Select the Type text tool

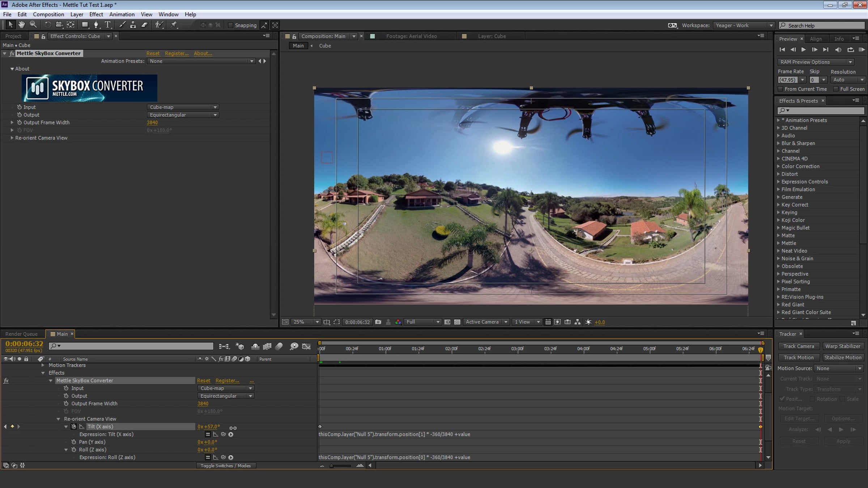point(107,25)
